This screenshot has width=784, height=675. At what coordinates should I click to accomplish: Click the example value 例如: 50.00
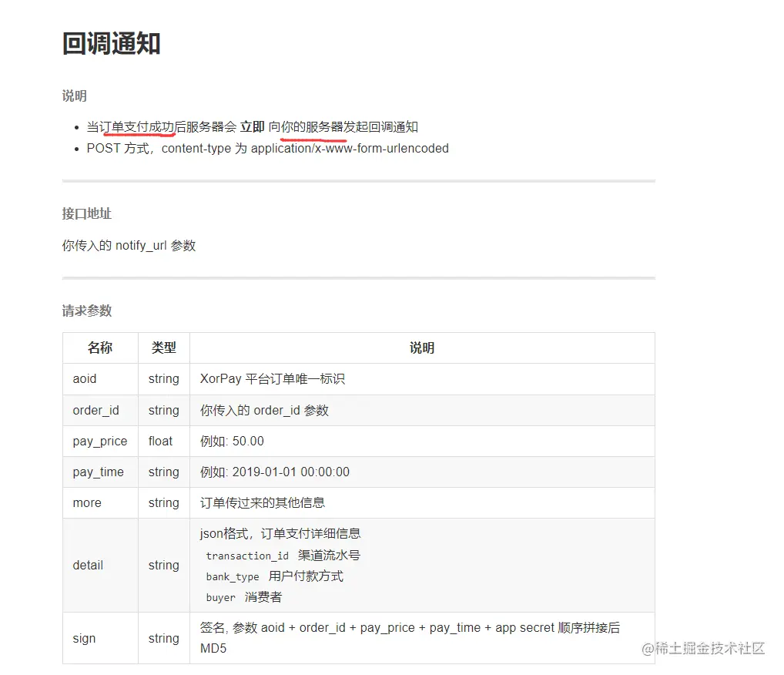pyautogui.click(x=232, y=442)
